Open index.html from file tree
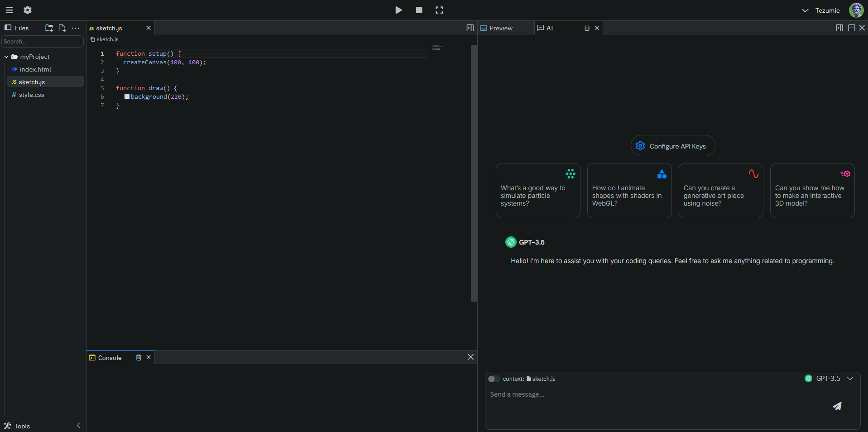This screenshot has width=868, height=432. [35, 70]
